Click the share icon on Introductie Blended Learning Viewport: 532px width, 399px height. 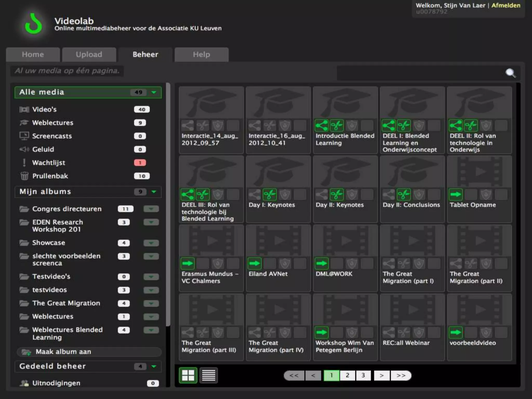[321, 126]
